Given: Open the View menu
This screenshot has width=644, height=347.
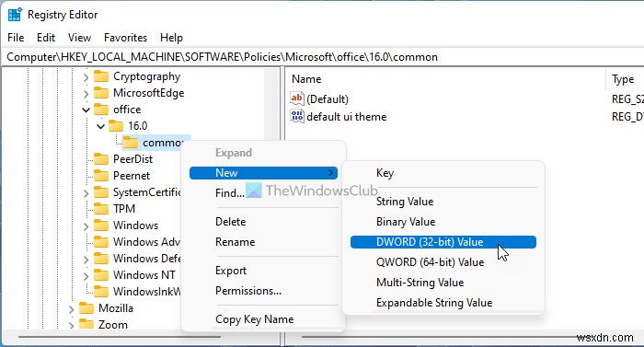Looking at the screenshot, I should pos(79,38).
